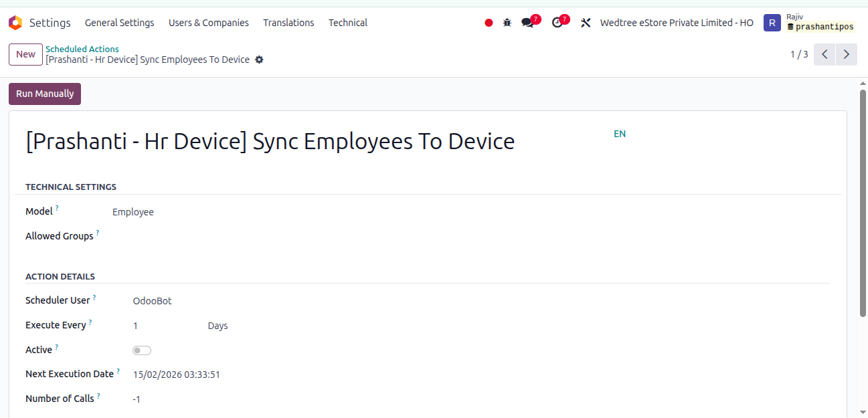Open the activities clock icon
Screen dimensions: 868x418
pyautogui.click(x=557, y=23)
